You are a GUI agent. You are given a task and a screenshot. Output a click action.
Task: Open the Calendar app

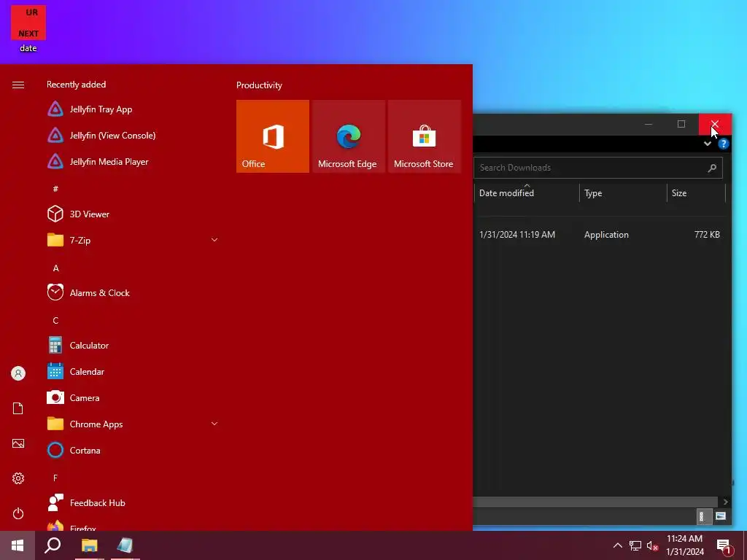[132, 371]
